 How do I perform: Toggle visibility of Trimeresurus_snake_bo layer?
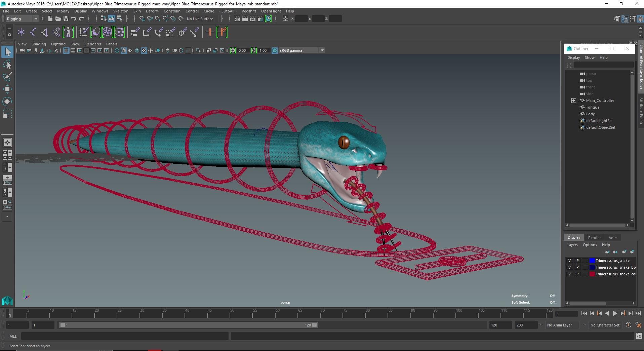point(569,267)
